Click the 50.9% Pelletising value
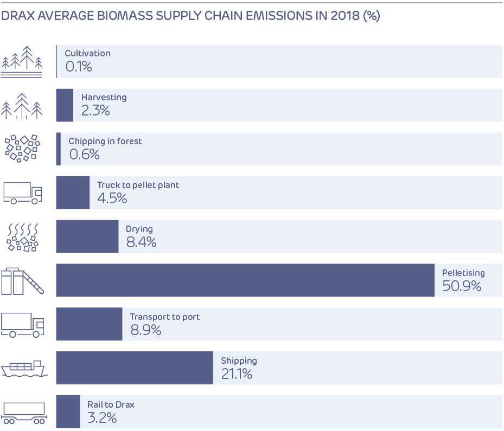 pos(462,286)
